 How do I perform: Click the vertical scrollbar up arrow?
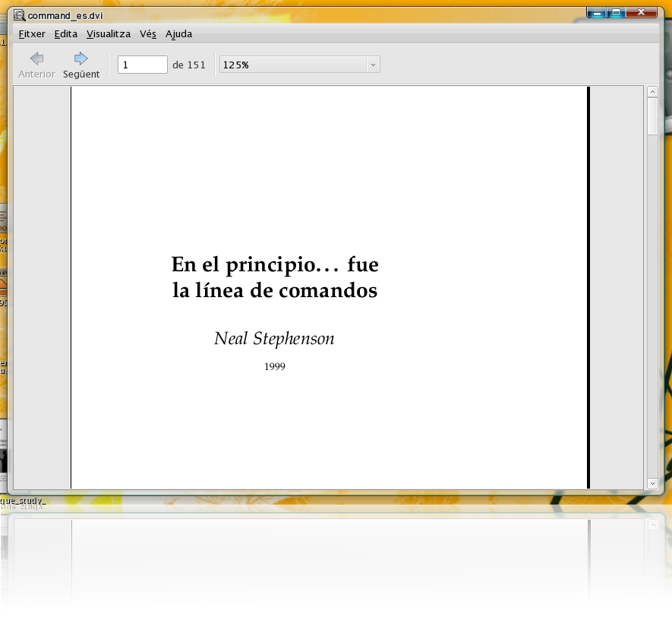pyautogui.click(x=652, y=91)
